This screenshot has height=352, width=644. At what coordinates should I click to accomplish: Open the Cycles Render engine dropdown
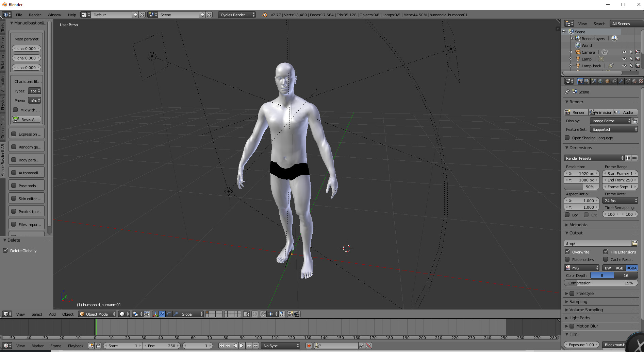237,15
